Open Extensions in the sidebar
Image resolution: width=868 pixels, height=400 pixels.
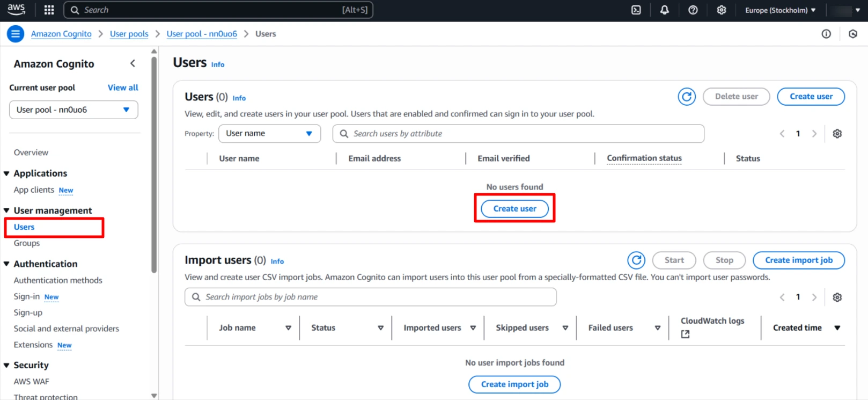[33, 345]
